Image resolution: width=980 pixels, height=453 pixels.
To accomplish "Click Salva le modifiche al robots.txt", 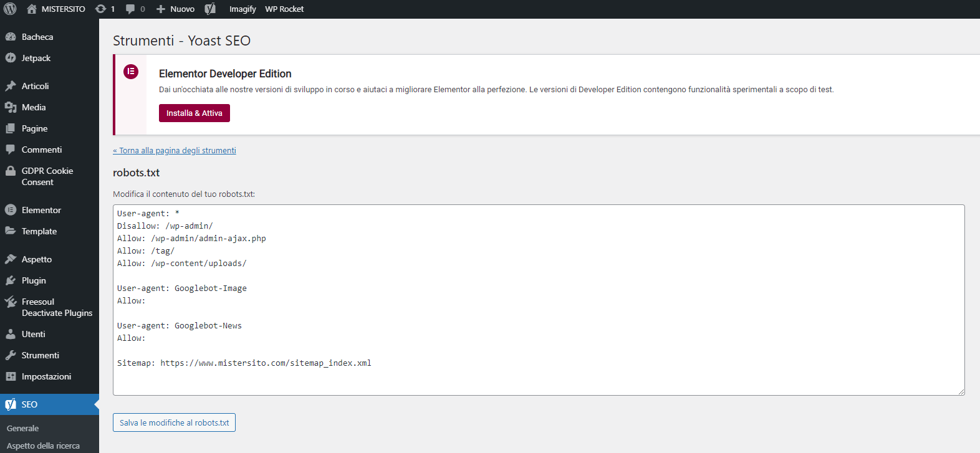I will (x=174, y=422).
